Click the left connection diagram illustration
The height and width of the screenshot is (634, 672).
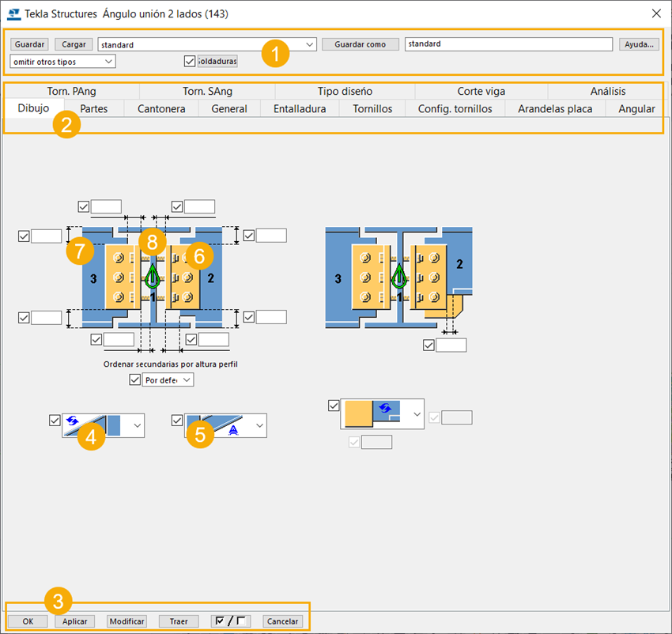click(153, 277)
